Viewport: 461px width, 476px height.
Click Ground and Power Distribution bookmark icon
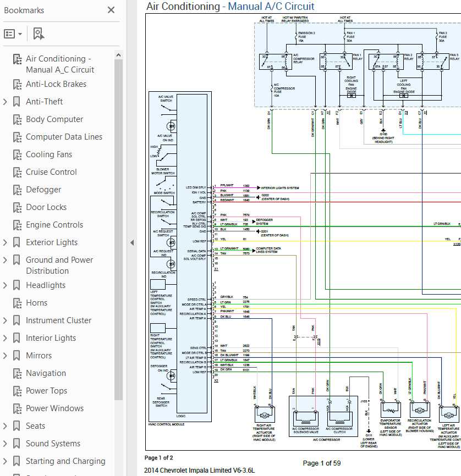[x=17, y=260]
